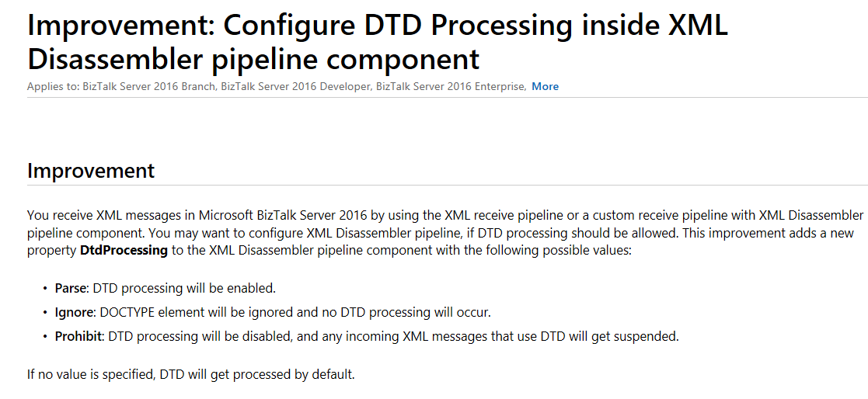
Task: Select the "Improvement" section heading
Action: [x=91, y=170]
